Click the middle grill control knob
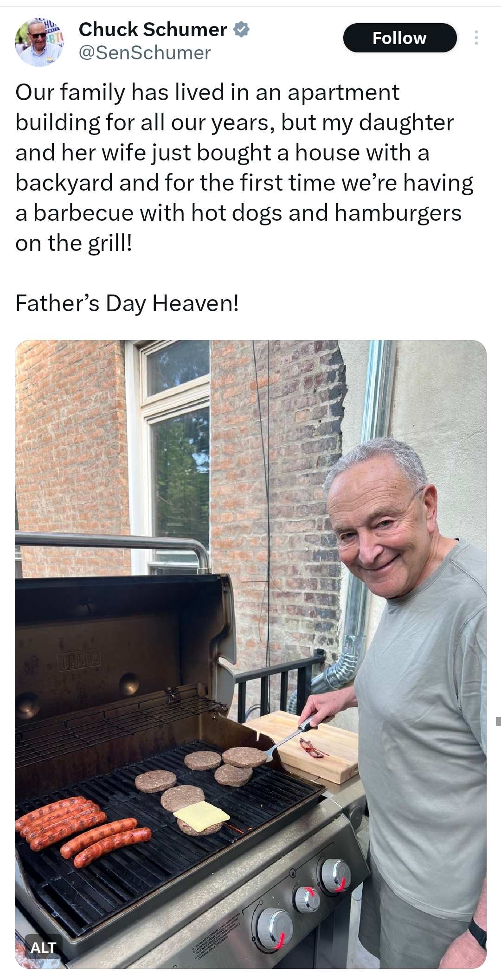This screenshot has height=980, width=501. coord(307,898)
